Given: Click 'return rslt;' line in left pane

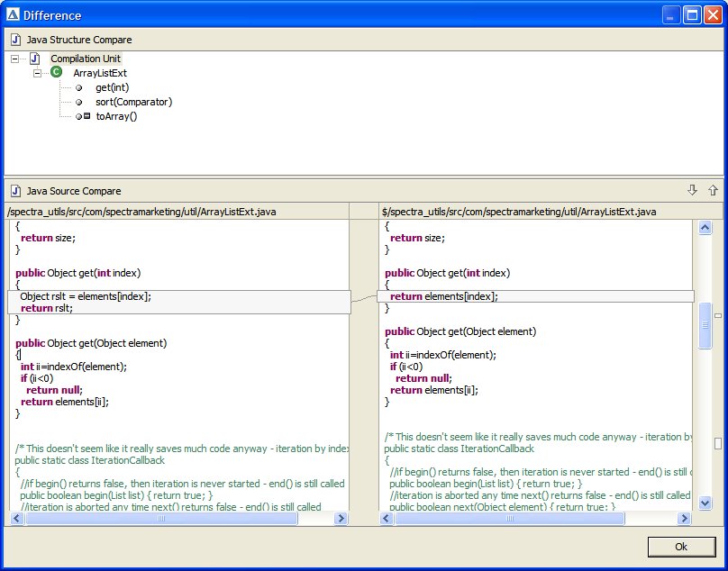Looking at the screenshot, I should [x=47, y=308].
